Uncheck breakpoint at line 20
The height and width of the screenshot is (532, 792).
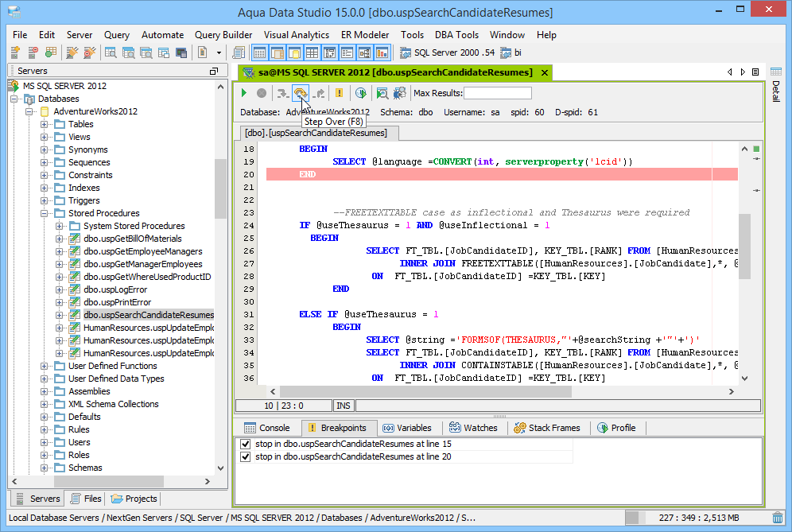point(246,456)
